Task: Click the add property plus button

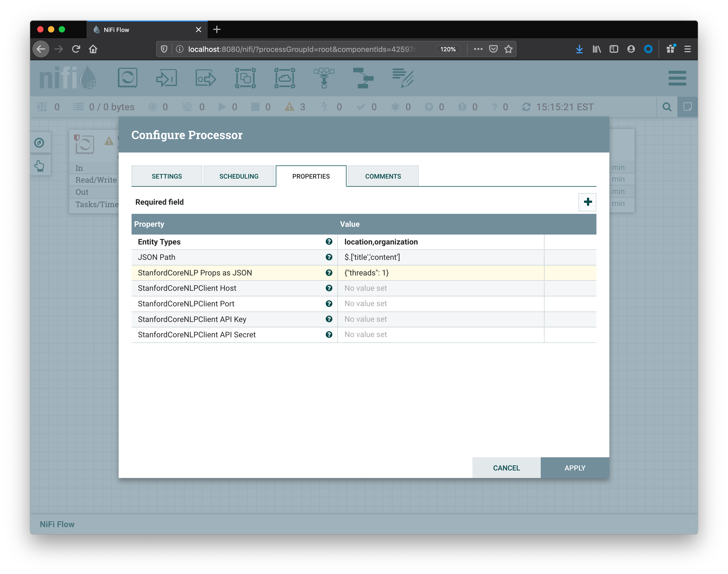Action: pyautogui.click(x=588, y=201)
